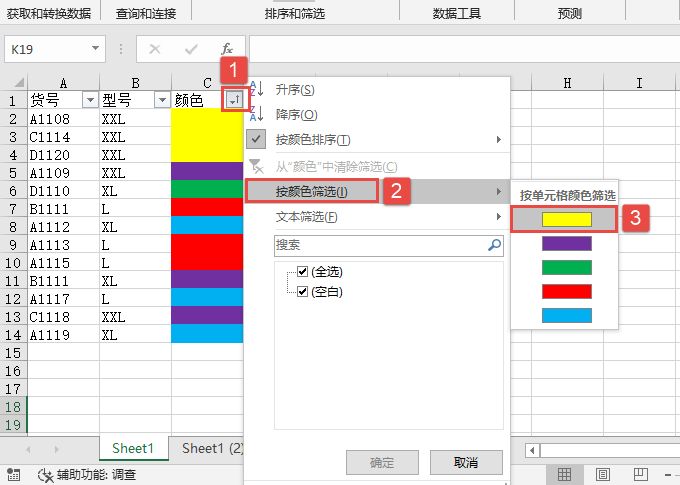Filter by the red cell color swatch
This screenshot has height=485, width=680.
(x=566, y=292)
